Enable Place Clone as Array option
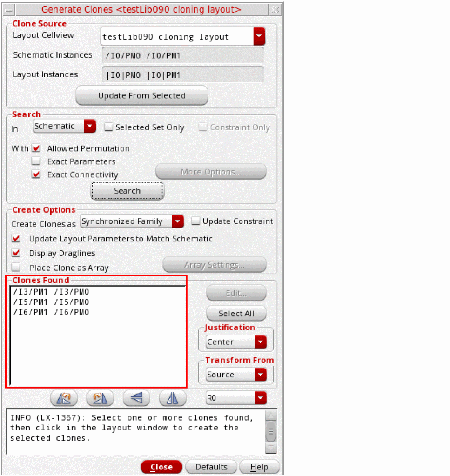This screenshot has width=450, height=476. pos(16,268)
